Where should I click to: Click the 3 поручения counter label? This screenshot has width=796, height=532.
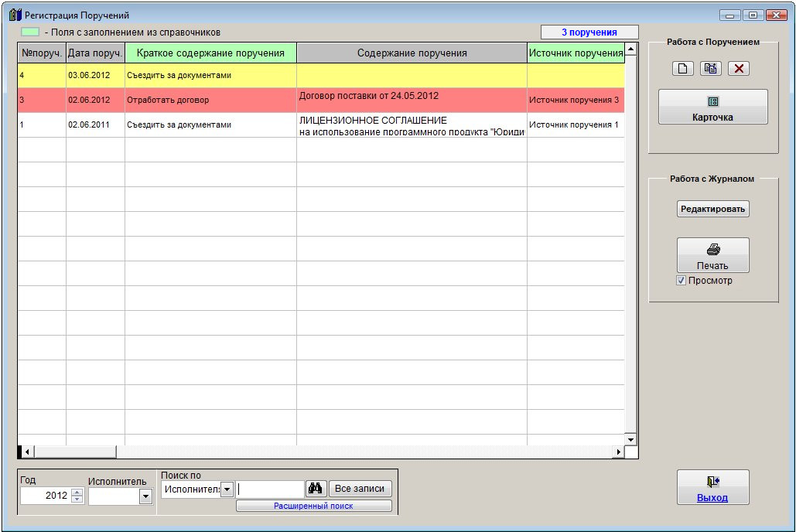coord(589,32)
